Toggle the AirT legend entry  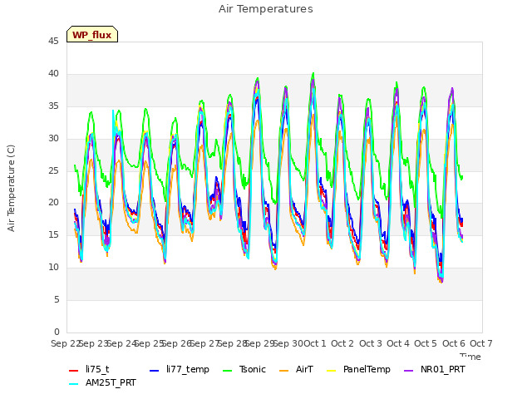[x=296, y=369]
